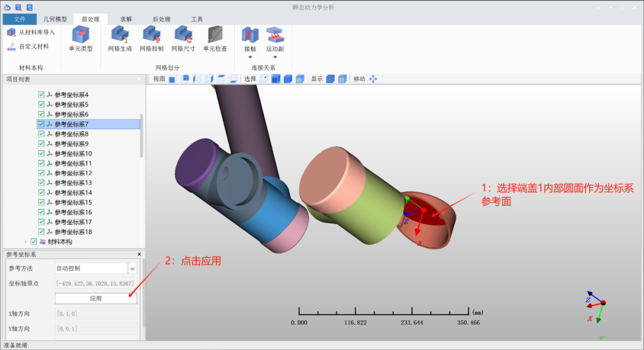
Task: Click the project list vertical scrollbar
Action: (x=142, y=136)
